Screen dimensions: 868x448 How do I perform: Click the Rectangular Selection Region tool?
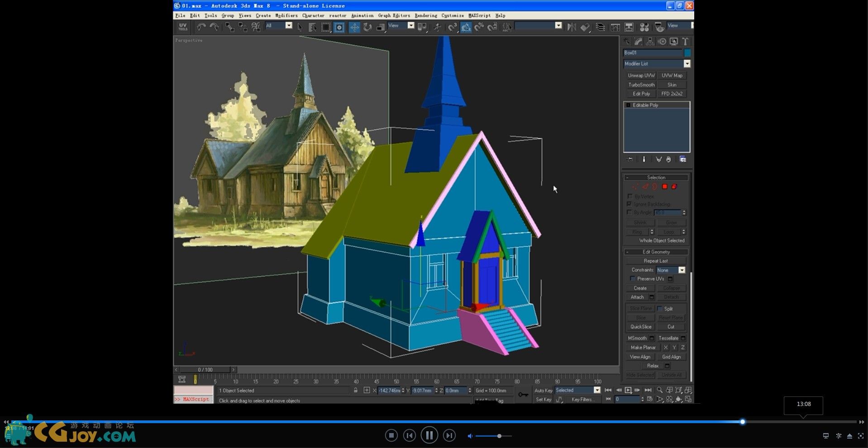(325, 27)
